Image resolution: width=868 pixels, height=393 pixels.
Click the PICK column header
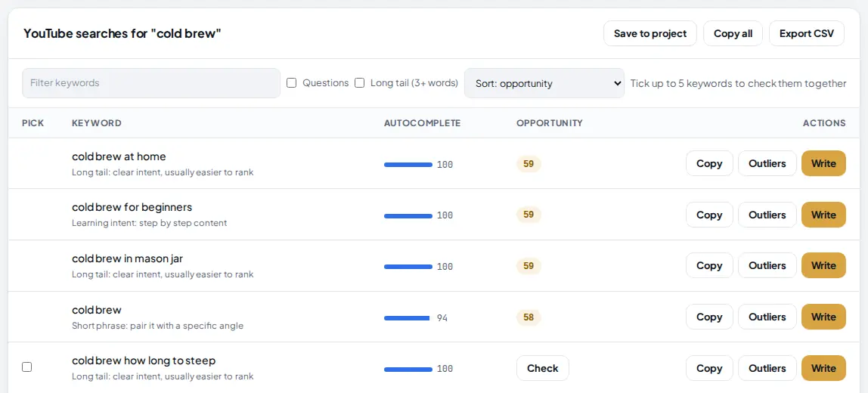33,123
